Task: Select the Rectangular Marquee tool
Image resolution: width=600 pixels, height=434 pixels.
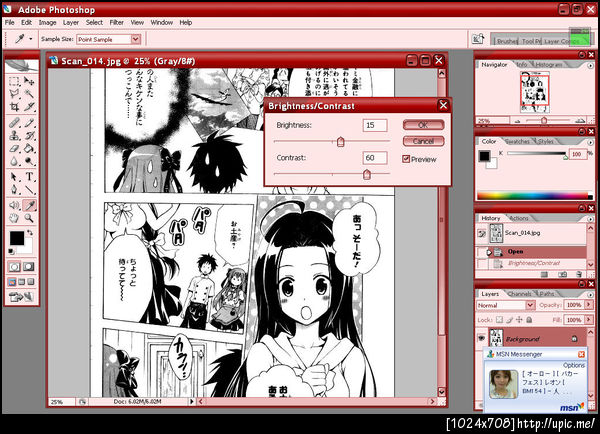Action: click(14, 81)
